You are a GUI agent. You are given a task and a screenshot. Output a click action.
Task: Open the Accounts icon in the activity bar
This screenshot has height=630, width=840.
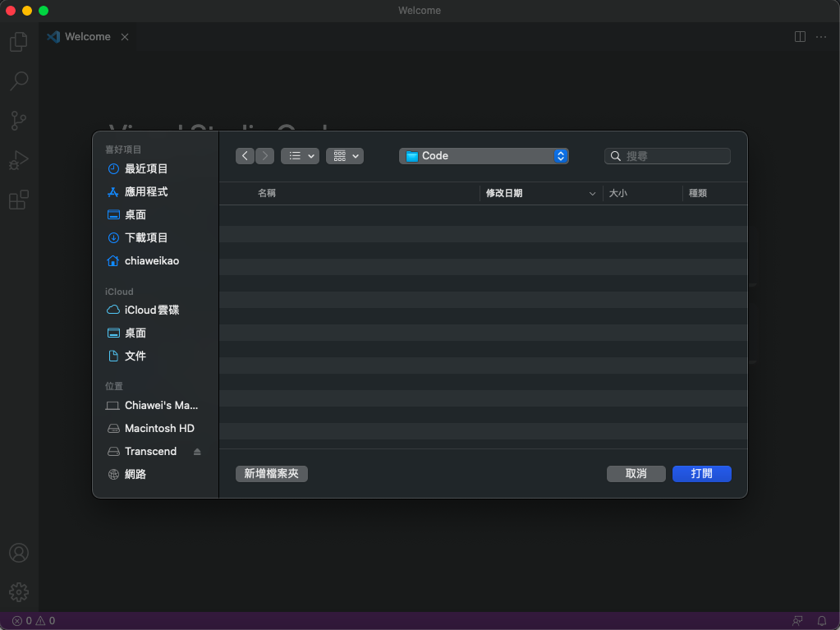[19, 553]
